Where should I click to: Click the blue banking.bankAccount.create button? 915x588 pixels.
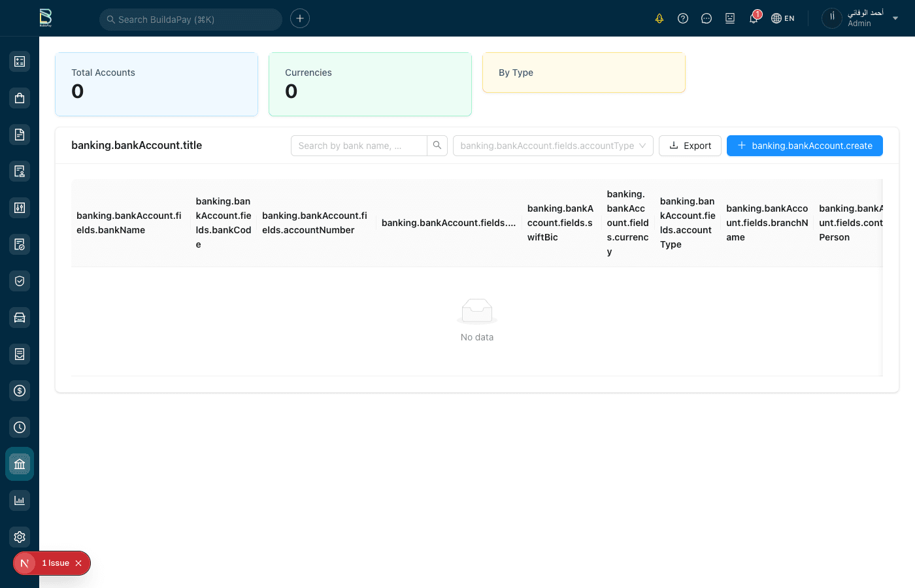(805, 146)
